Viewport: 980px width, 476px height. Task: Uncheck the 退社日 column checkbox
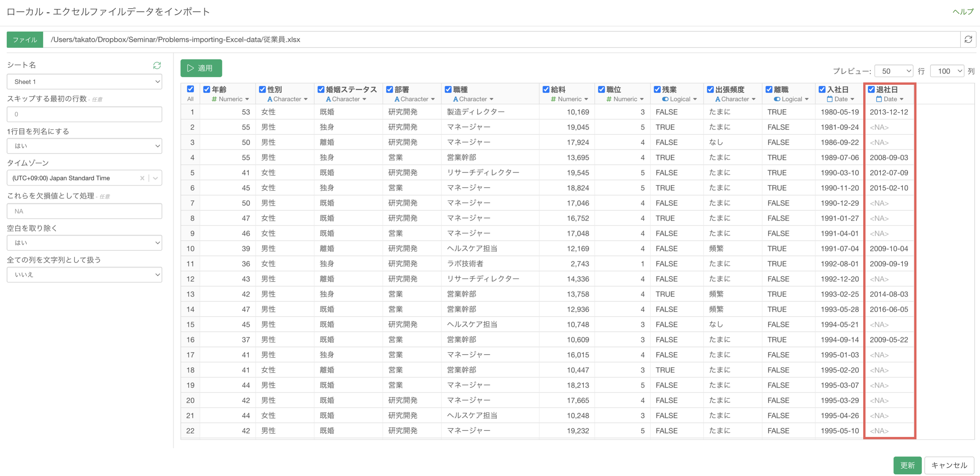tap(871, 89)
